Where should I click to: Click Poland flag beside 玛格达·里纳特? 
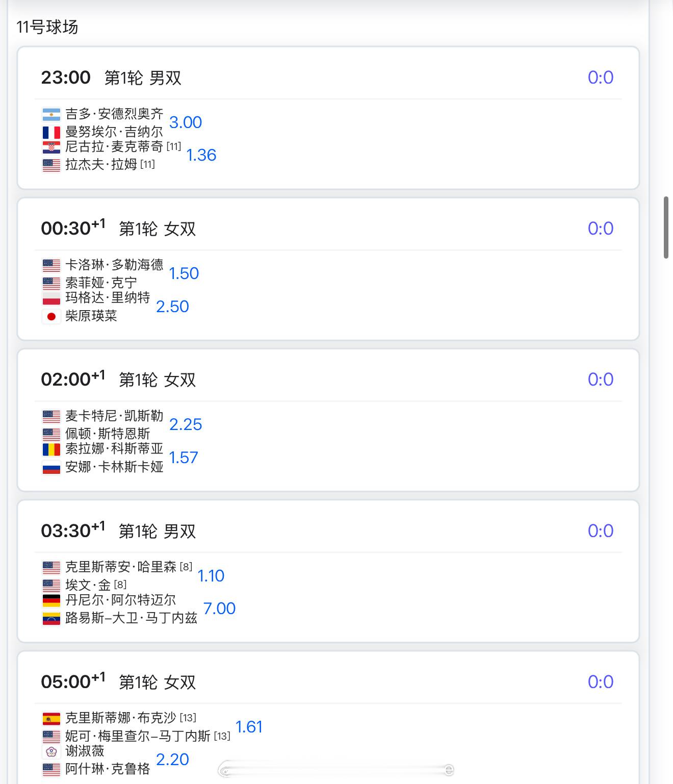point(51,298)
